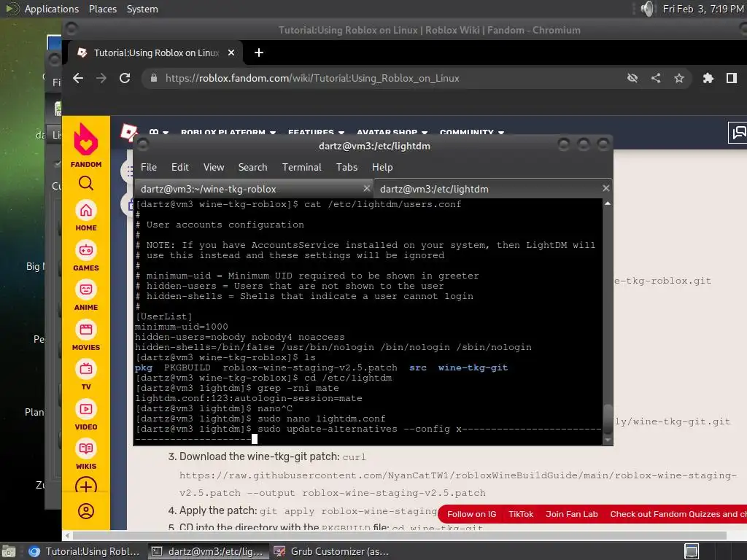Click the volume speaker icon in panel
The image size is (747, 560).
[x=648, y=9]
